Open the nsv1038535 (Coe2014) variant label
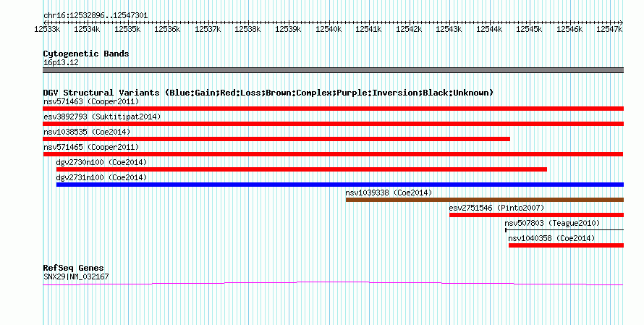This screenshot has width=644, height=325. coord(87,132)
